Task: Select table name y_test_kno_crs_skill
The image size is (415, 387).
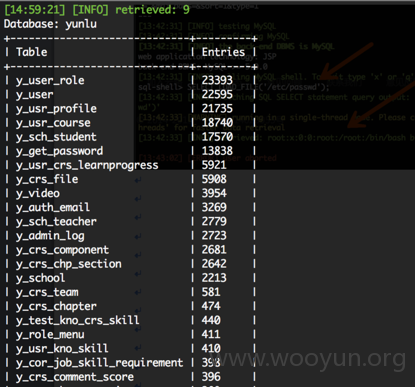Action: coord(78,320)
